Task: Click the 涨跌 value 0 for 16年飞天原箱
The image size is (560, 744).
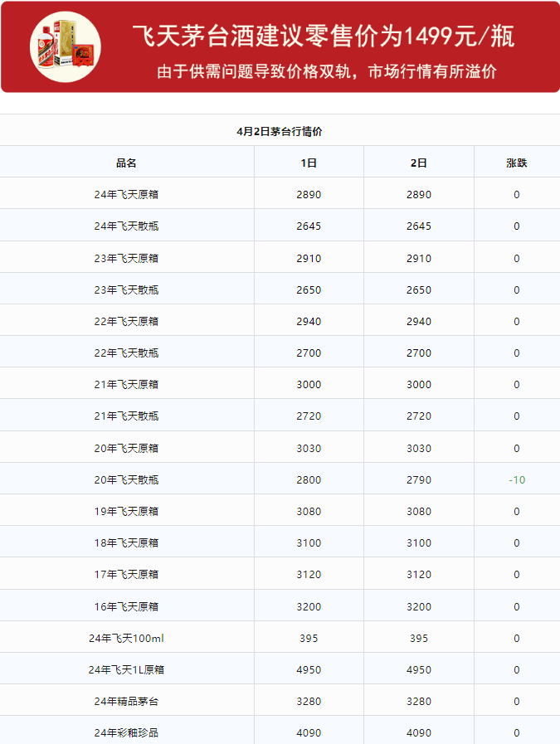Action: 517,606
